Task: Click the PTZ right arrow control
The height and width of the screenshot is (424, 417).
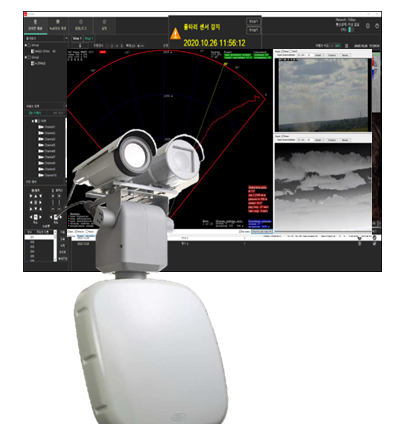Action: (41, 202)
